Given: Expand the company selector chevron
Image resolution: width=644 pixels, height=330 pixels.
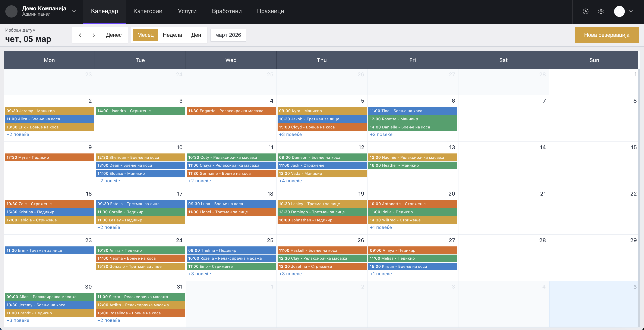Looking at the screenshot, I should click(x=74, y=12).
